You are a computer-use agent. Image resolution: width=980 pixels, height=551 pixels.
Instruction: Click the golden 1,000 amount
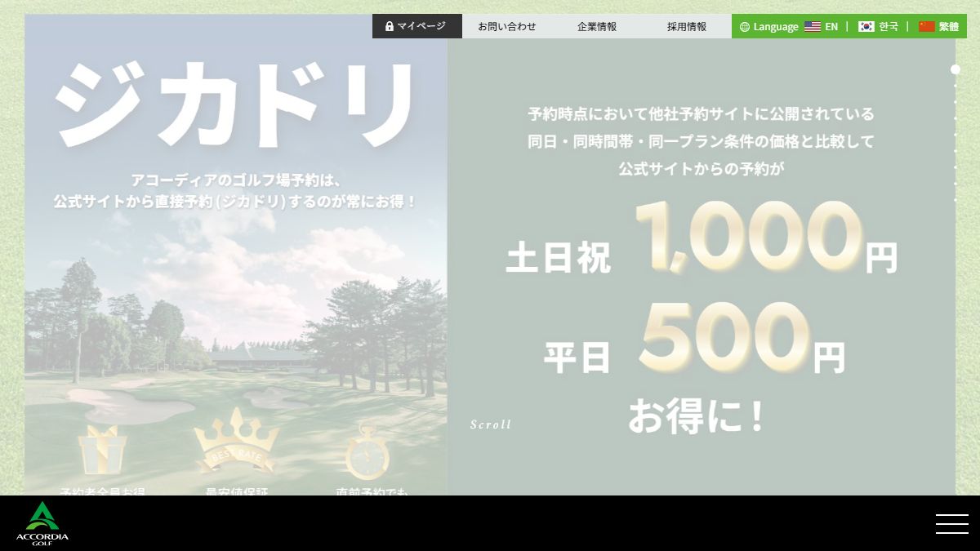pyautogui.click(x=749, y=236)
